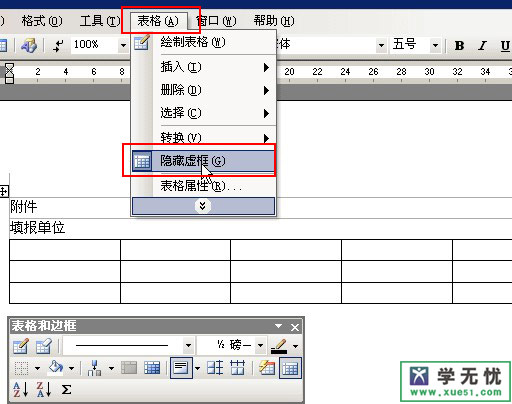The width and height of the screenshot is (512, 404).
Task: Click the 附件 text in the document
Action: 24,207
